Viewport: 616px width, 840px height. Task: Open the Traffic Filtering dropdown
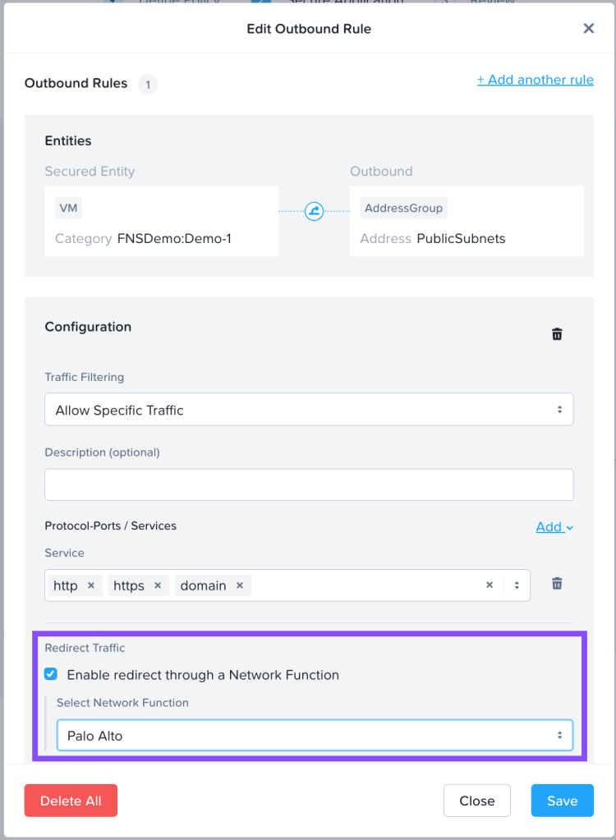pos(309,410)
